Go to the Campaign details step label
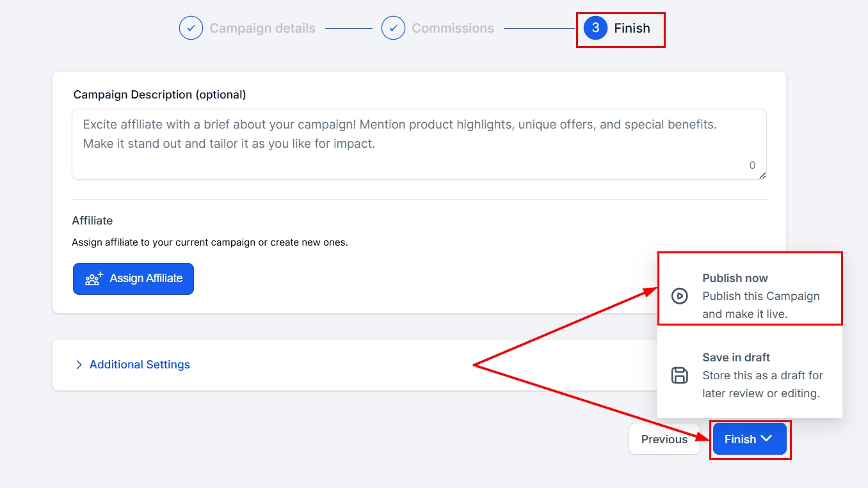868x488 pixels. click(262, 28)
